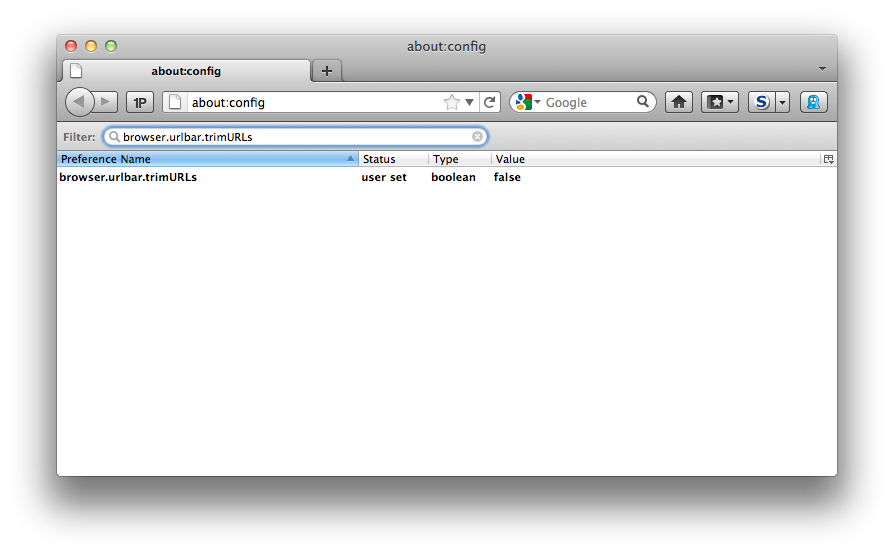Click the 'user set' status cell

point(384,177)
